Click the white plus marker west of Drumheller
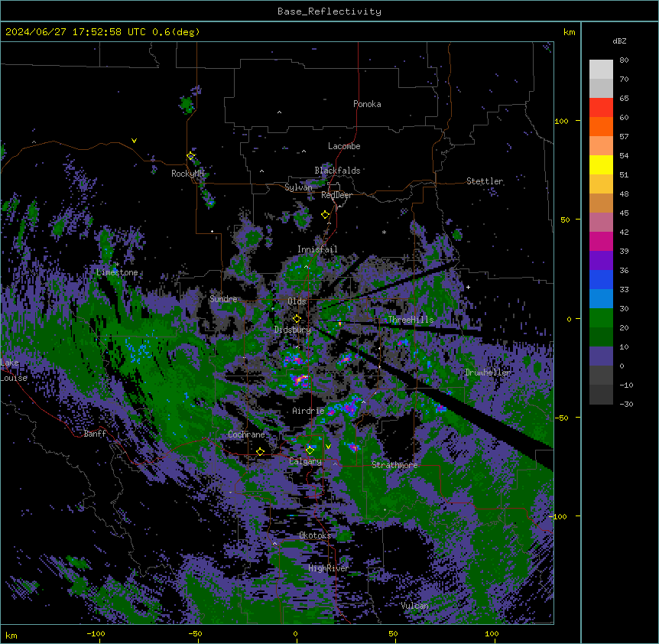This screenshot has height=644, width=659. coord(468,287)
